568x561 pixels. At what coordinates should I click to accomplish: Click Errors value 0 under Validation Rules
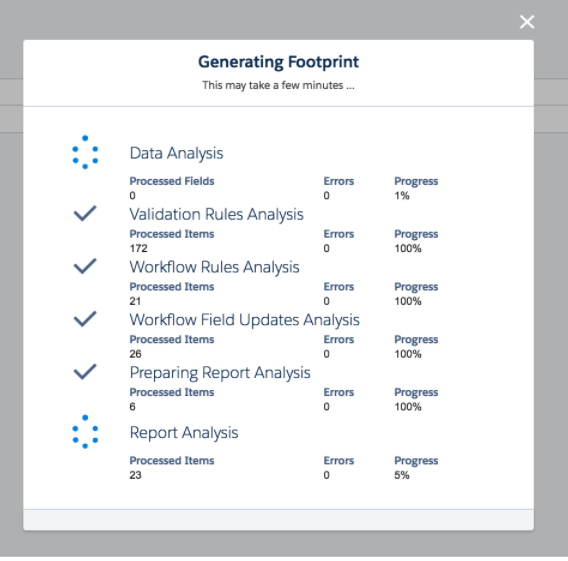click(x=326, y=248)
